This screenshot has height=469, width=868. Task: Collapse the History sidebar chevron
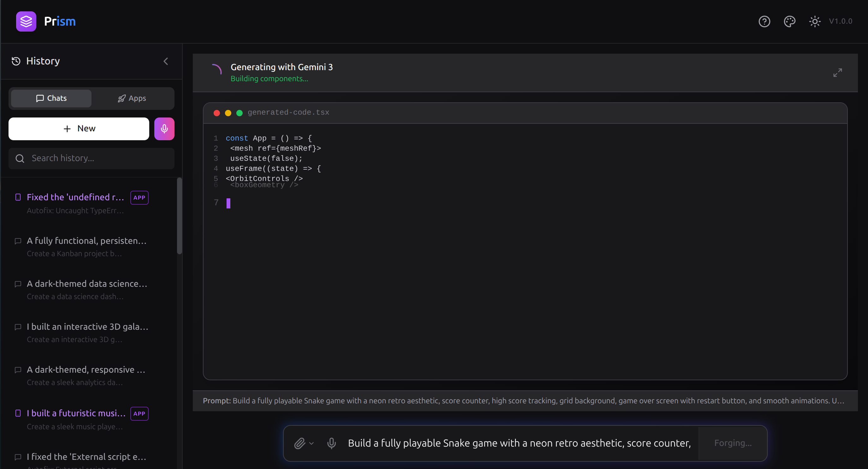(x=165, y=61)
